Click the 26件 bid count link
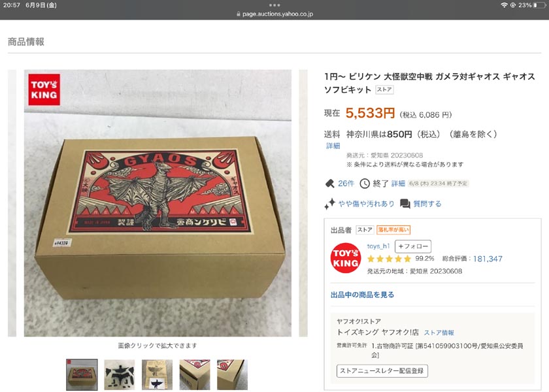 (346, 184)
